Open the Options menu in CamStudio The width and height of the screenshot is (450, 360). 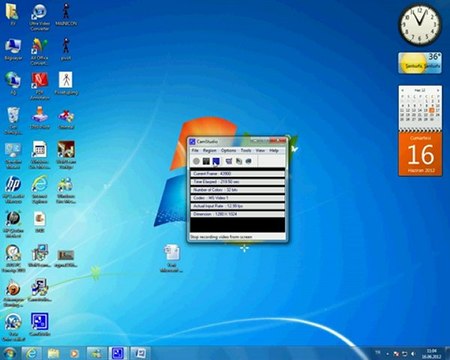228,151
